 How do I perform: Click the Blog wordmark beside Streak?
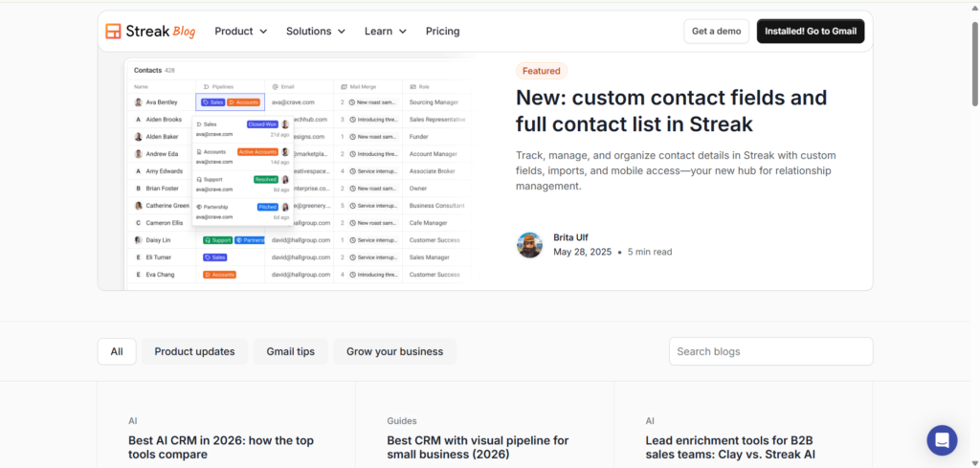(x=184, y=32)
